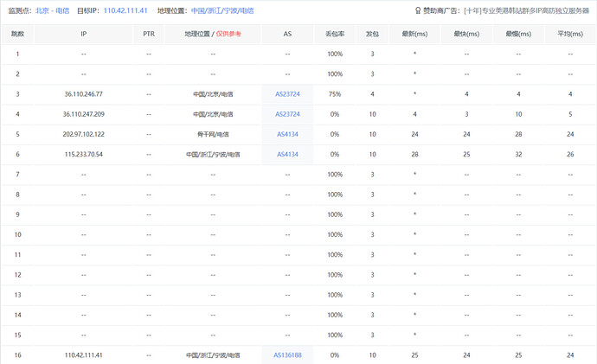Click the IP column header
The width and height of the screenshot is (597, 364).
point(83,34)
